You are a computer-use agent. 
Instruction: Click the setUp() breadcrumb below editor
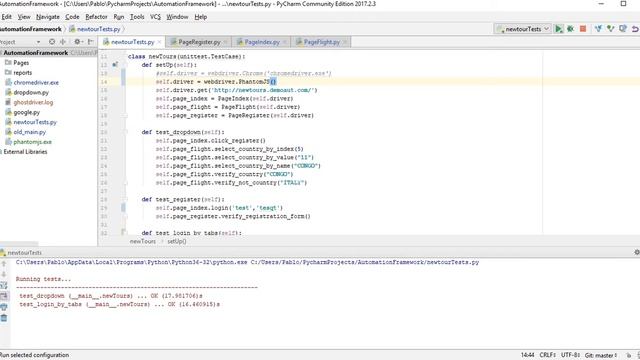pyautogui.click(x=177, y=241)
